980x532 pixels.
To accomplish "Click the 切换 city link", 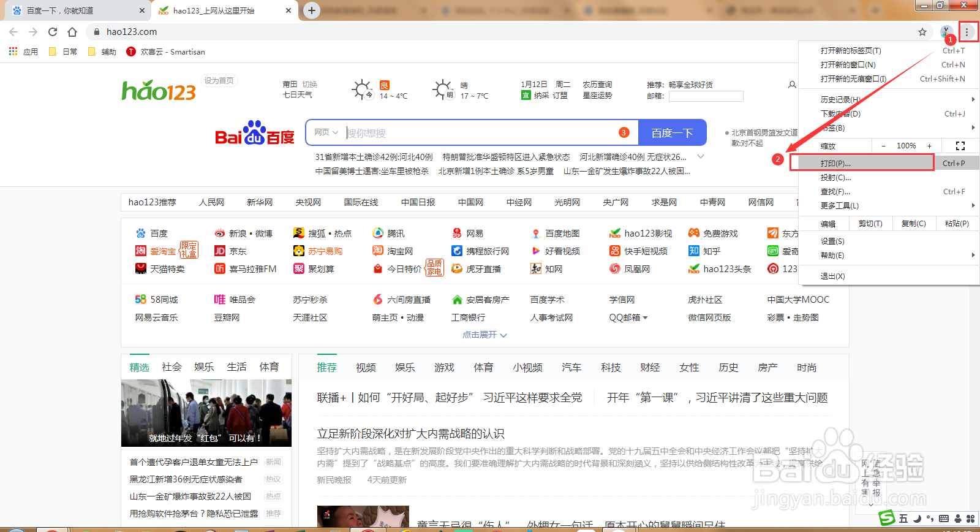I will tap(310, 85).
